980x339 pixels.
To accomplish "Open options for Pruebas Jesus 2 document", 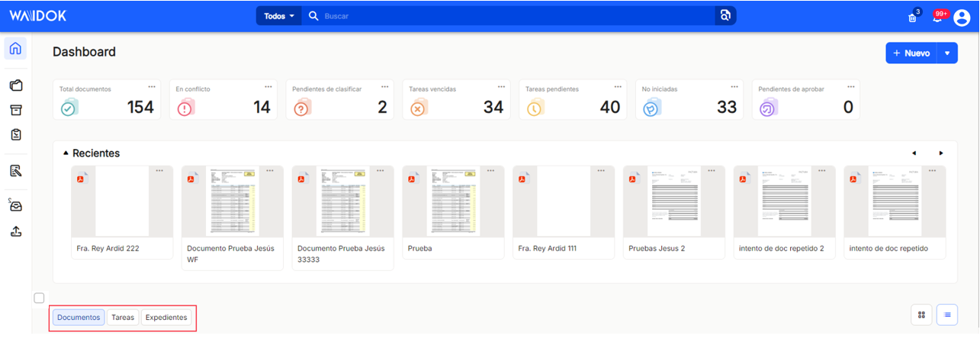I will click(712, 171).
